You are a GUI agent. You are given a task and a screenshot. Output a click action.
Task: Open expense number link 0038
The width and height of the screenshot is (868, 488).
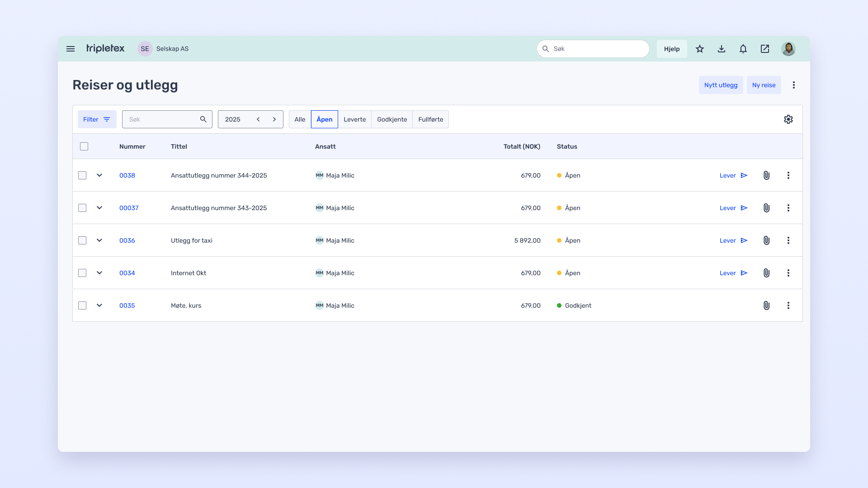click(127, 175)
